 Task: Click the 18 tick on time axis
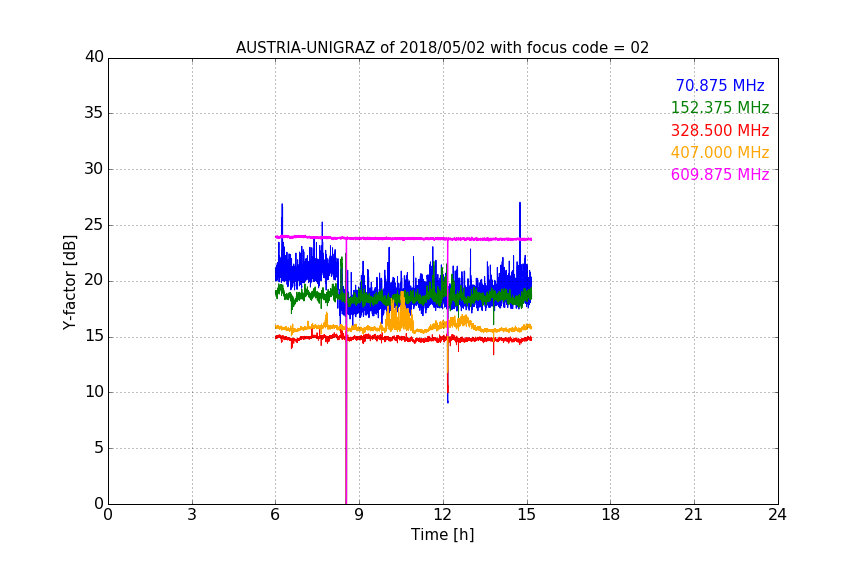pos(611,515)
